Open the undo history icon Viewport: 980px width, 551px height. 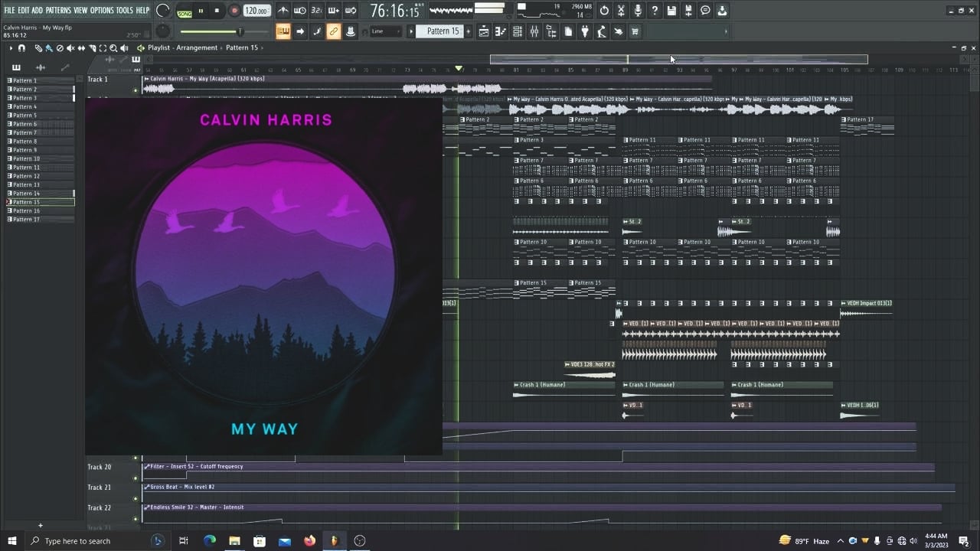tap(604, 11)
